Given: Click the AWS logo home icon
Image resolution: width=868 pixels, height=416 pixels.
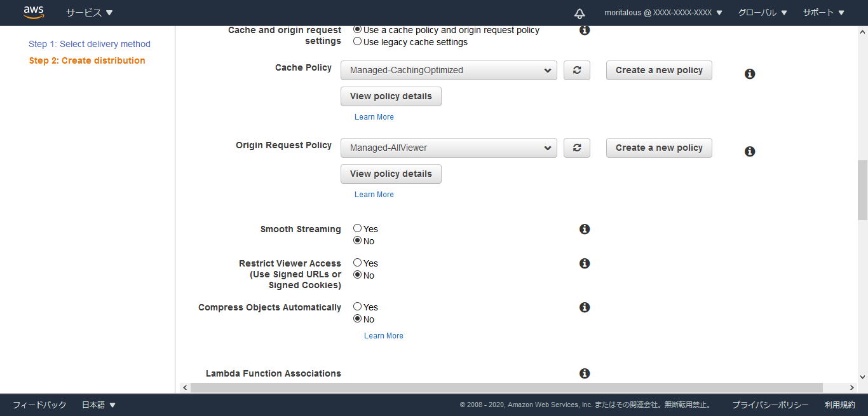Looking at the screenshot, I should 33,12.
